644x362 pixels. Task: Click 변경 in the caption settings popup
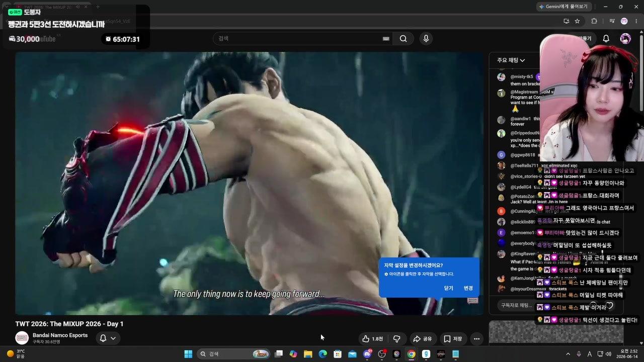[x=468, y=288]
